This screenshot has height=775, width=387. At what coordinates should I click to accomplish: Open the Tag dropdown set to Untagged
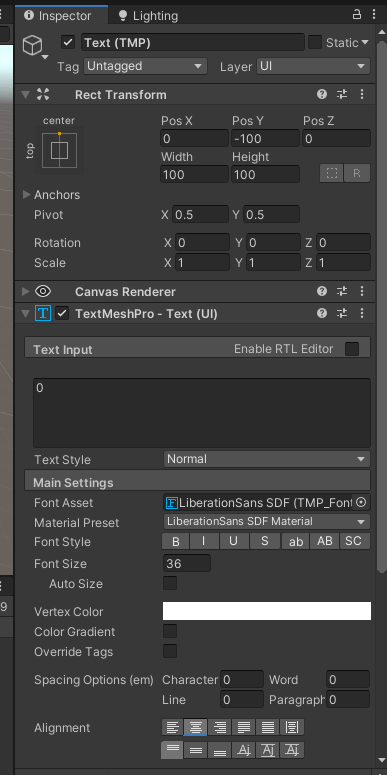tap(144, 66)
